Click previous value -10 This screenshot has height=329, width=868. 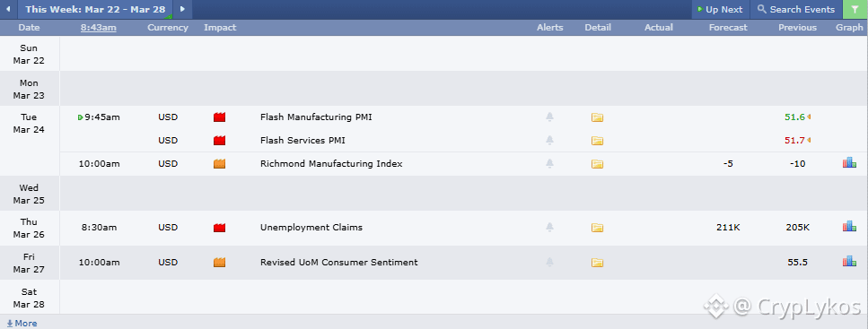pos(797,164)
